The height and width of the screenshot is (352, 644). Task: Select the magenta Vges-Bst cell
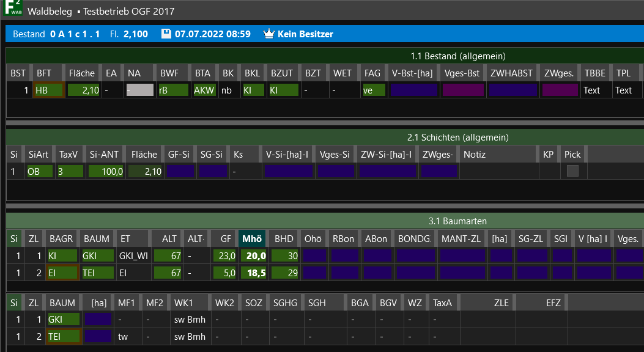click(x=462, y=90)
